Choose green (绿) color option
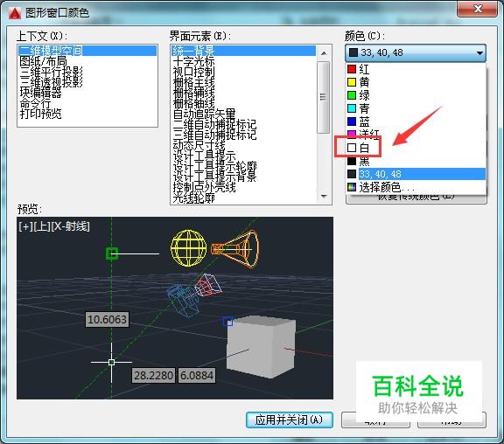The height and width of the screenshot is (444, 504). (416, 95)
